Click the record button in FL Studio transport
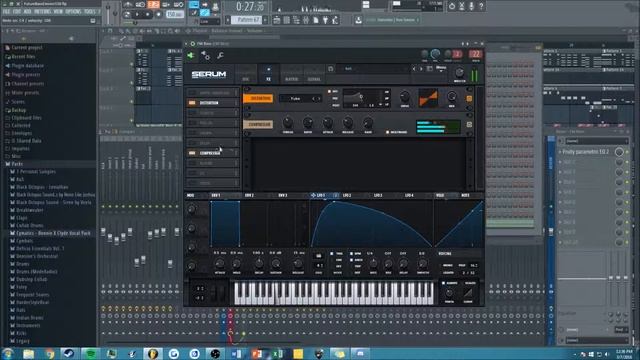Viewport: 640px width, 360px height. coord(158,14)
